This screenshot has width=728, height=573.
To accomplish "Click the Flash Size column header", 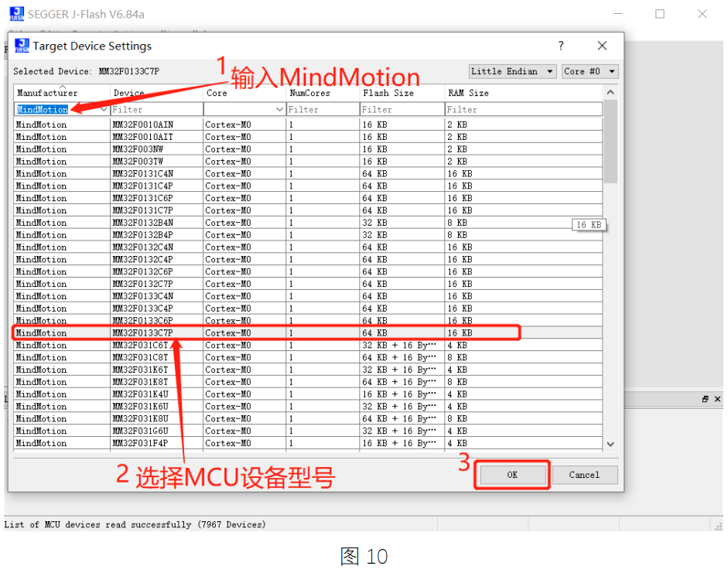I will coord(402,93).
